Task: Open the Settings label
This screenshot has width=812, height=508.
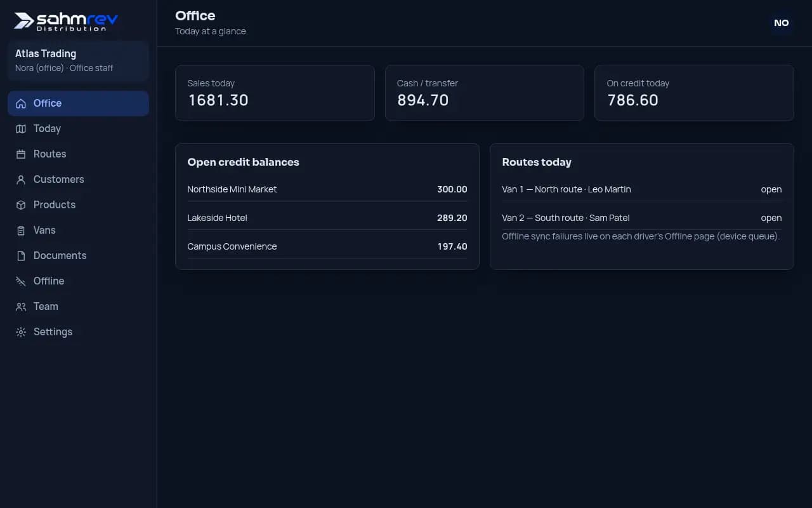Action: coord(53,331)
